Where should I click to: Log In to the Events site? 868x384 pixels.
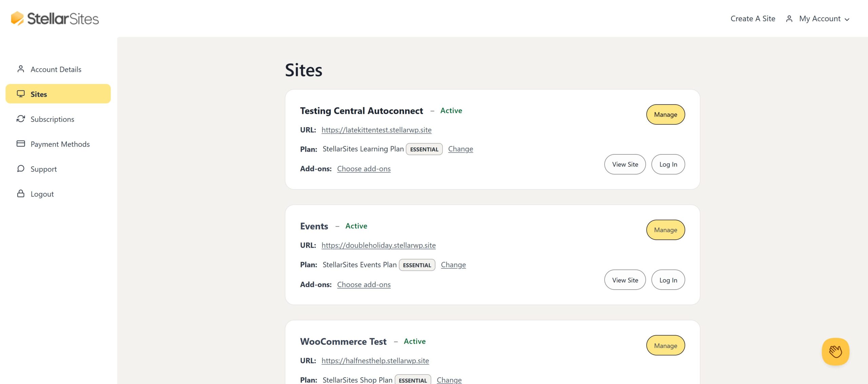[x=668, y=280]
